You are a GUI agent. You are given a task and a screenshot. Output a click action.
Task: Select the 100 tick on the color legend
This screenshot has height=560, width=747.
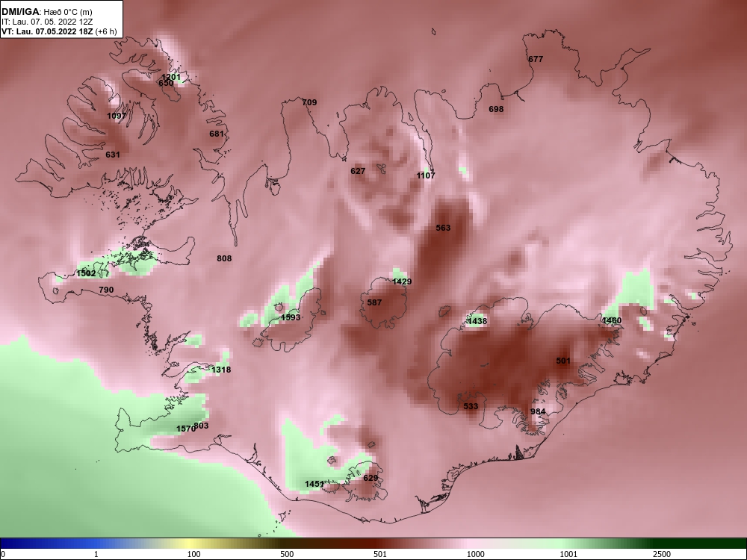193,554
